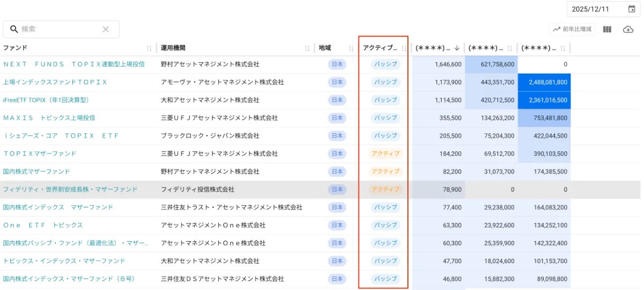The image size is (644, 290).
Task: Open iFreeETF TOPIX（年1回決算型） fund link
Action: tap(46, 100)
